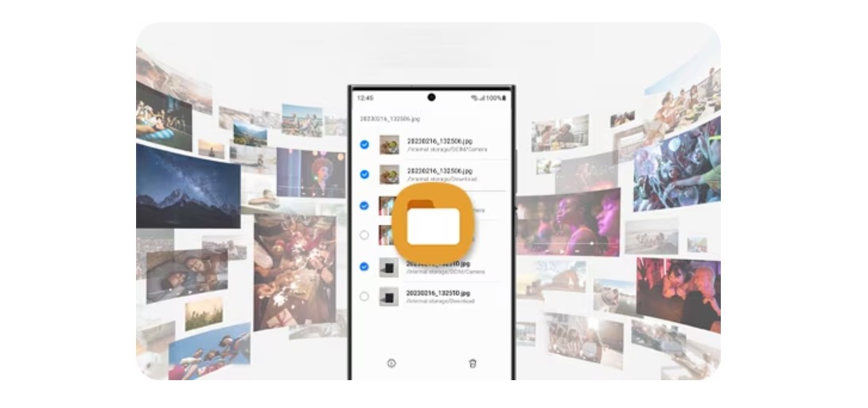This screenshot has width=868, height=408.
Task: Uncheck 20230216_132510.jpg in the DCIM/Camera folder
Action: pyautogui.click(x=364, y=267)
